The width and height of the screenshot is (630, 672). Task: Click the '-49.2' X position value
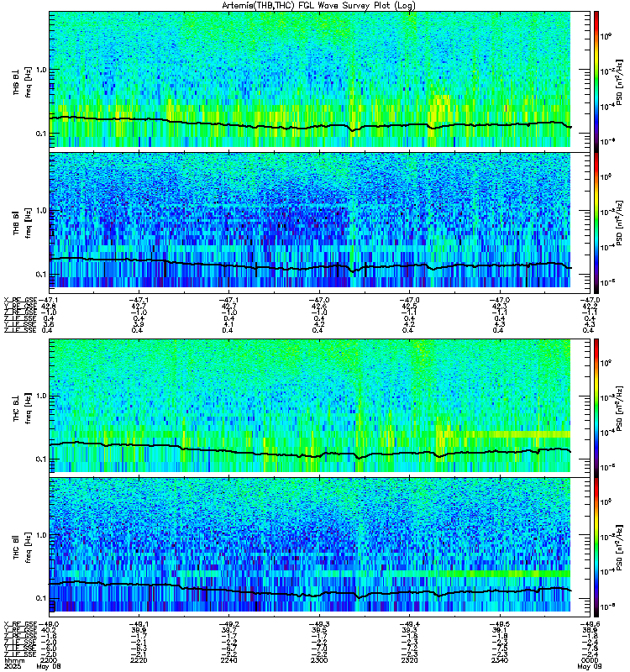(228, 624)
